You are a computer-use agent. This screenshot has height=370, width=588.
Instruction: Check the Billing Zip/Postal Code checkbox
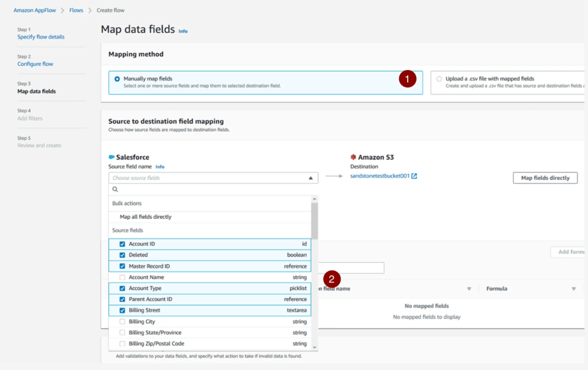tap(122, 344)
